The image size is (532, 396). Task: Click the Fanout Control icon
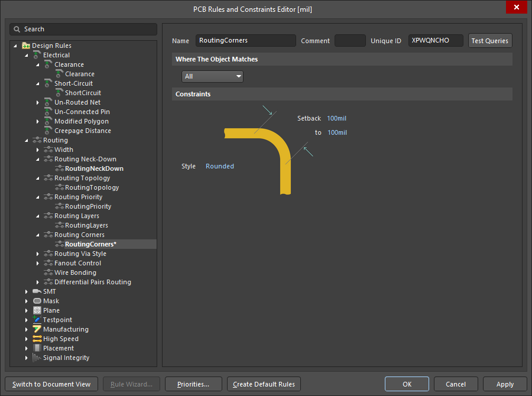48,263
